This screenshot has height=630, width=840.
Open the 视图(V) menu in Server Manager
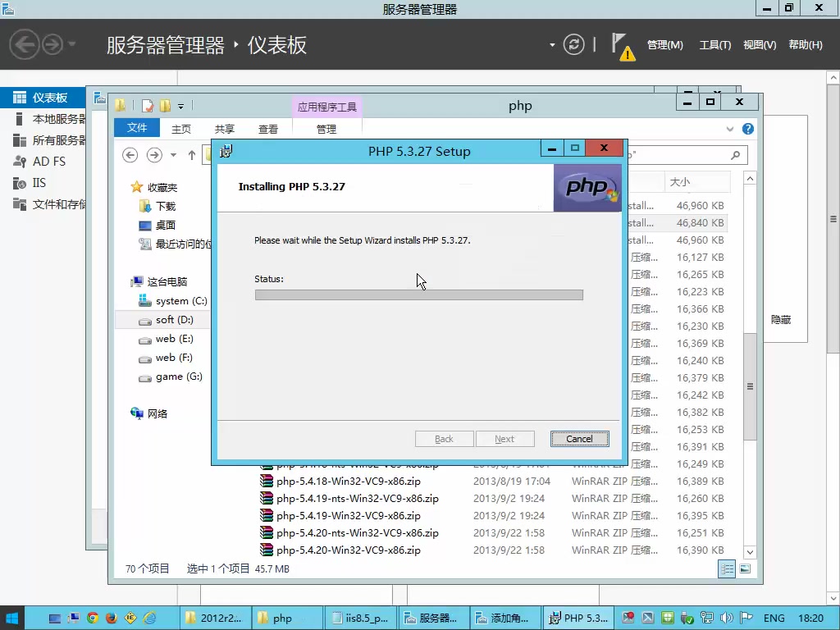[760, 45]
